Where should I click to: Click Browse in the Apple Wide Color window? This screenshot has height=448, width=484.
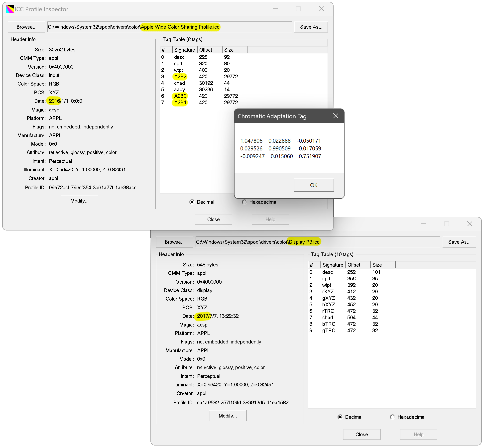pos(26,27)
